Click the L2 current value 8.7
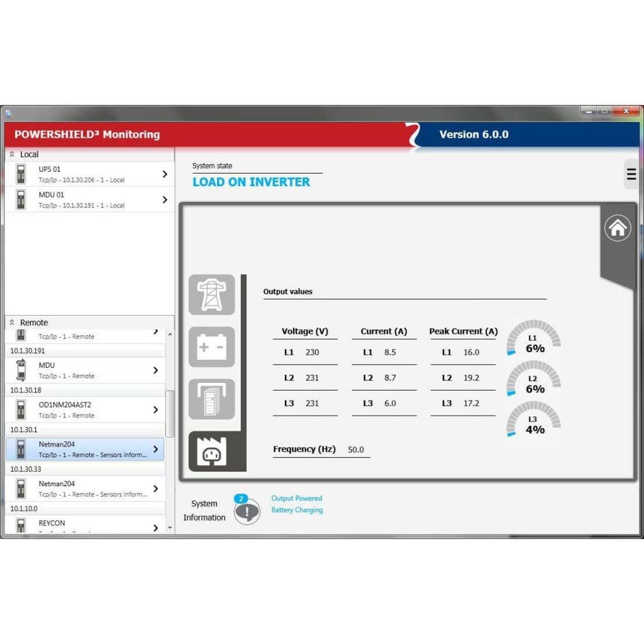 [x=390, y=378]
